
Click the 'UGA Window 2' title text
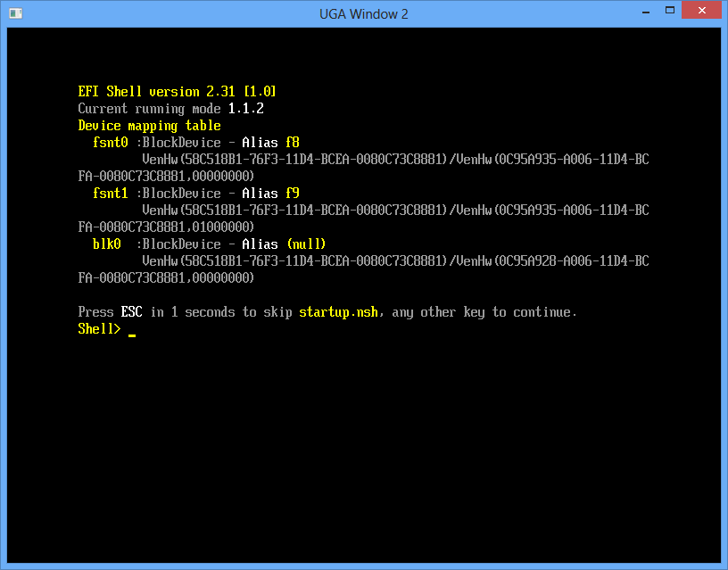pyautogui.click(x=363, y=14)
